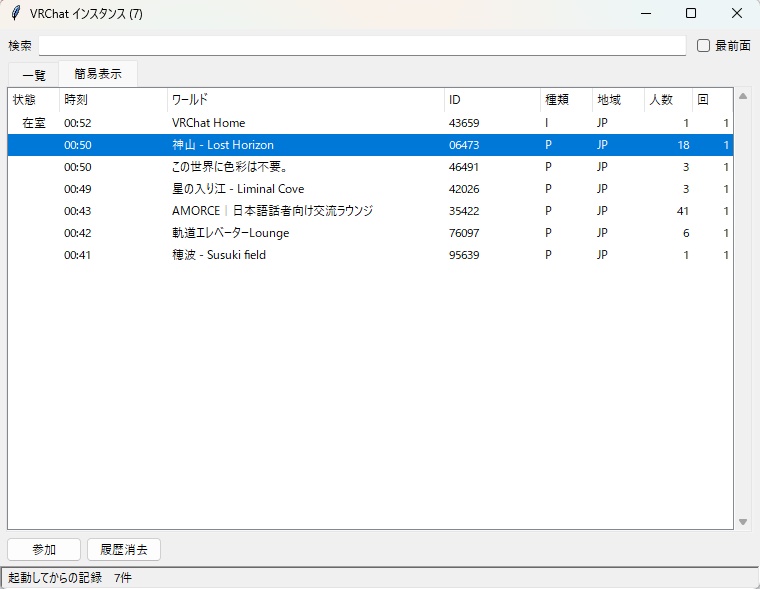
Task: Sort by the ID column header
Action: point(492,100)
